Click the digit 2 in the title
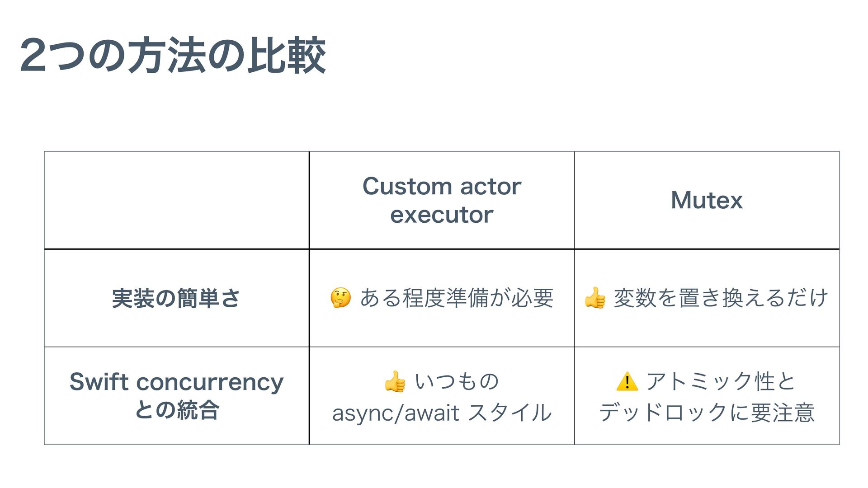This screenshot has width=868, height=488. [x=33, y=56]
